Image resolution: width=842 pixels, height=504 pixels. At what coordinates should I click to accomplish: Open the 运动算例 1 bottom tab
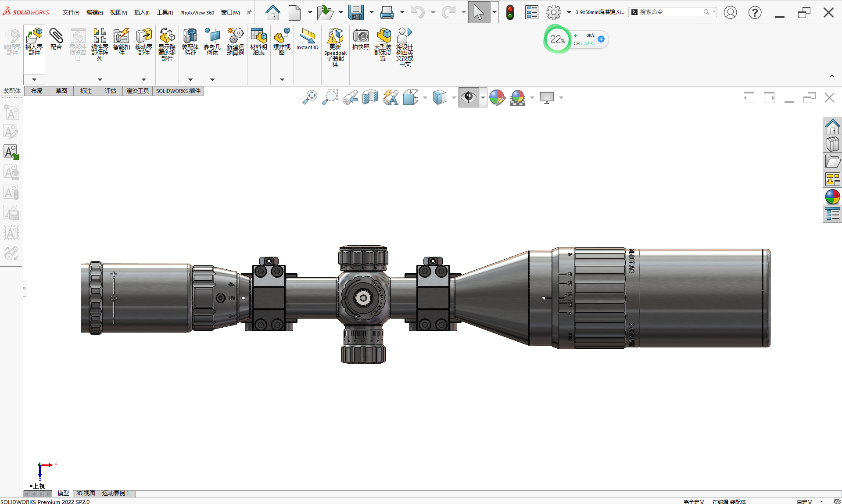pos(116,493)
